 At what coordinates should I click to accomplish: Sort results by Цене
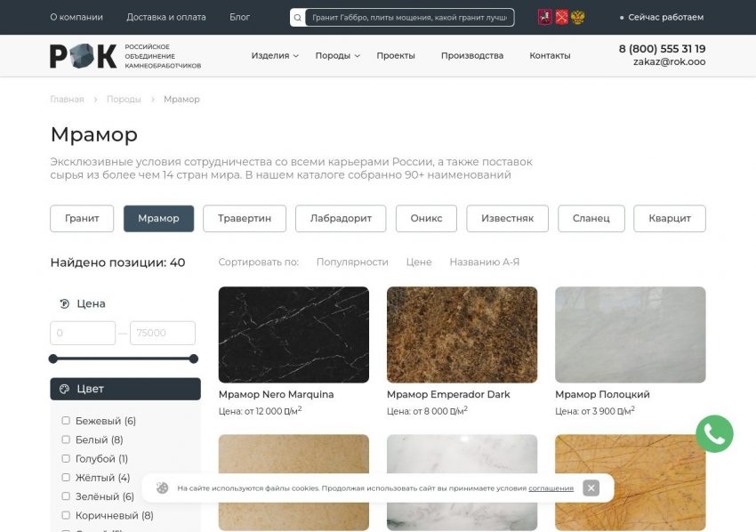[x=419, y=262]
